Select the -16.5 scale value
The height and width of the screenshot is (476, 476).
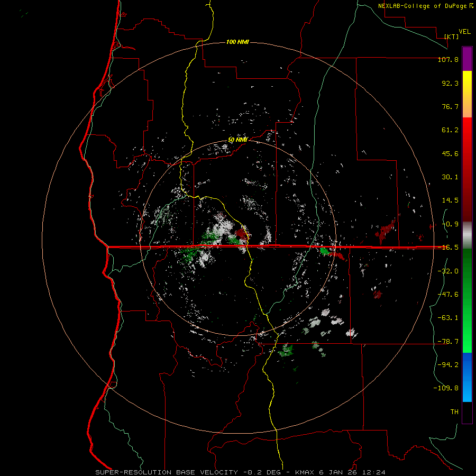coord(448,248)
